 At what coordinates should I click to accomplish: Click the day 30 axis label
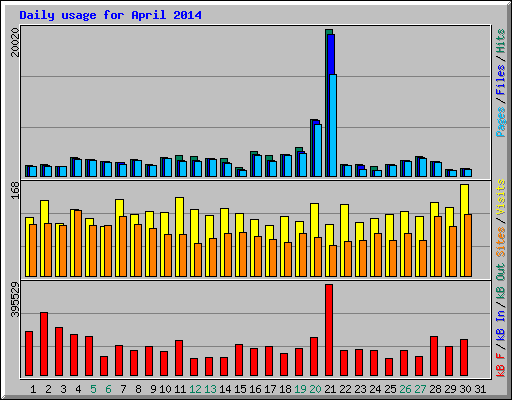pos(465,389)
